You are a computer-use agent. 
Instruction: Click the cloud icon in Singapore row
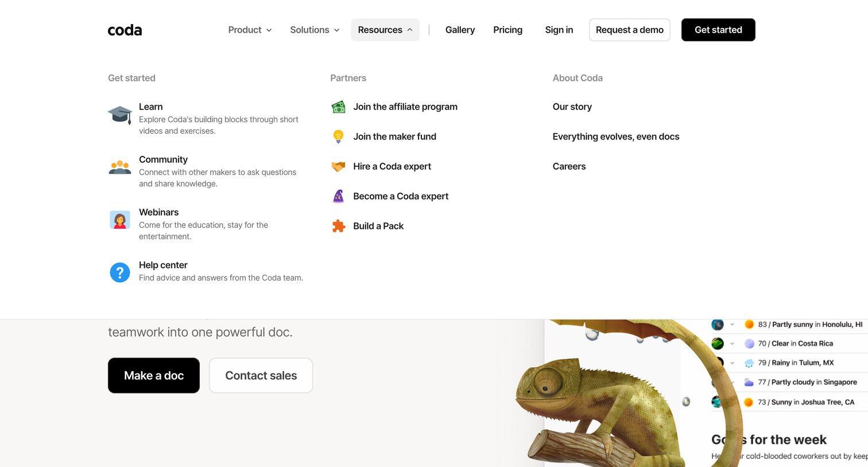(x=749, y=382)
